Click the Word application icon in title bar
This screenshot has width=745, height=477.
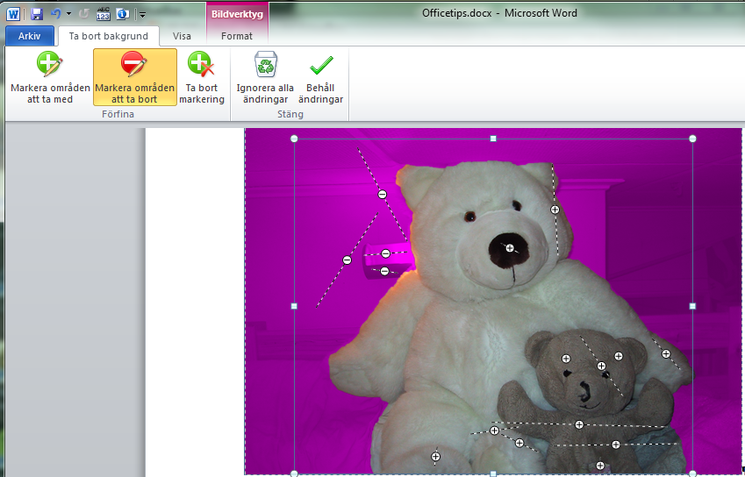coord(12,14)
